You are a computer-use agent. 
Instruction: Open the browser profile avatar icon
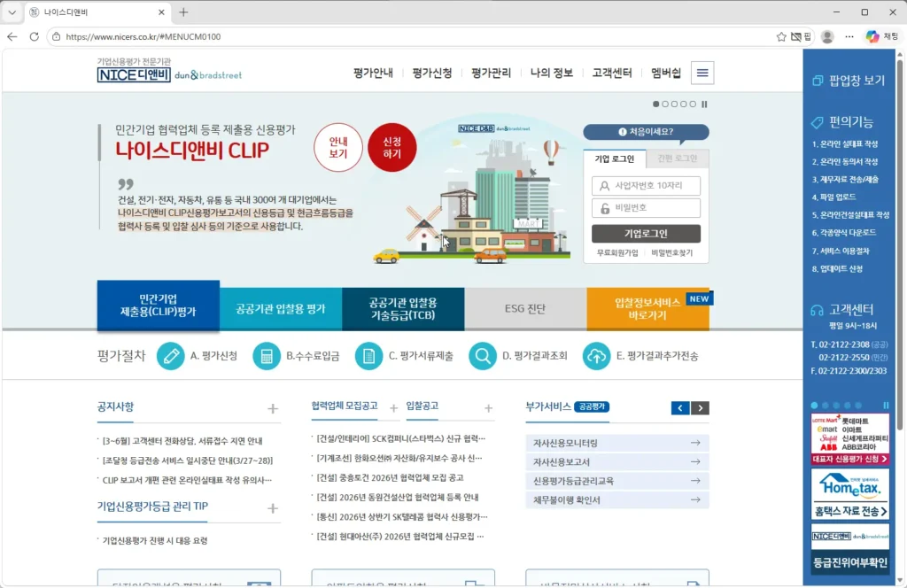click(827, 36)
